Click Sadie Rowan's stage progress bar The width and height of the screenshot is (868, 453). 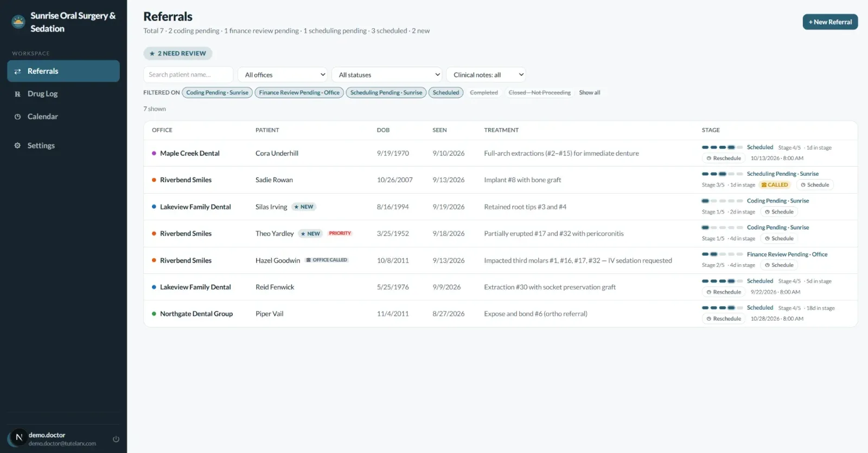tap(722, 174)
